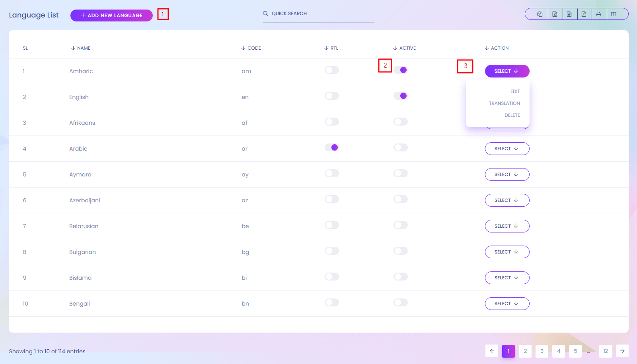
Task: Expand Select dropdown for Bengali
Action: (507, 304)
